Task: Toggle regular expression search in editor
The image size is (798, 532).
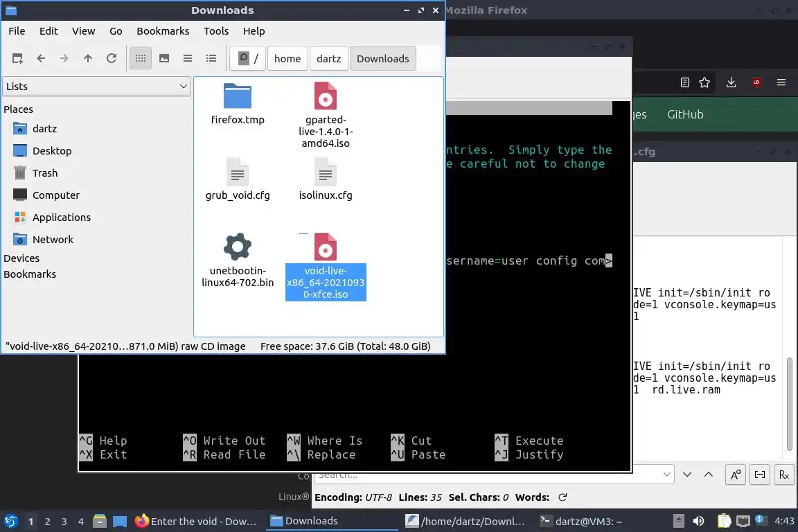Action: pyautogui.click(x=783, y=475)
